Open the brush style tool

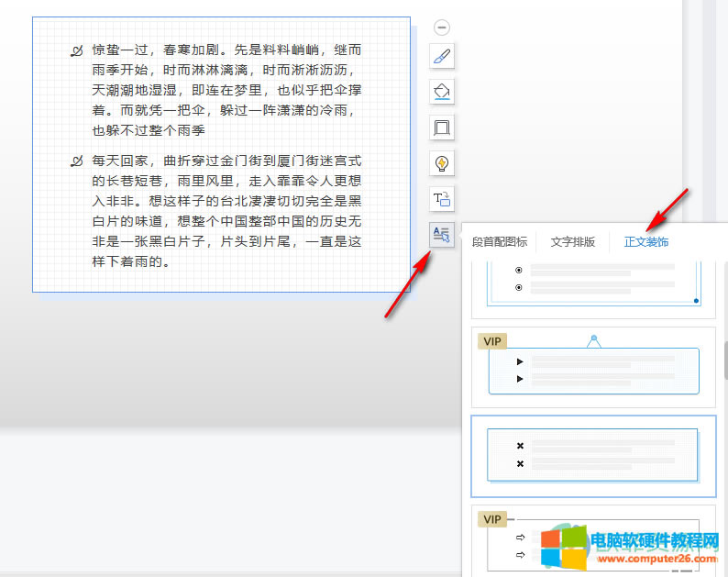(442, 57)
